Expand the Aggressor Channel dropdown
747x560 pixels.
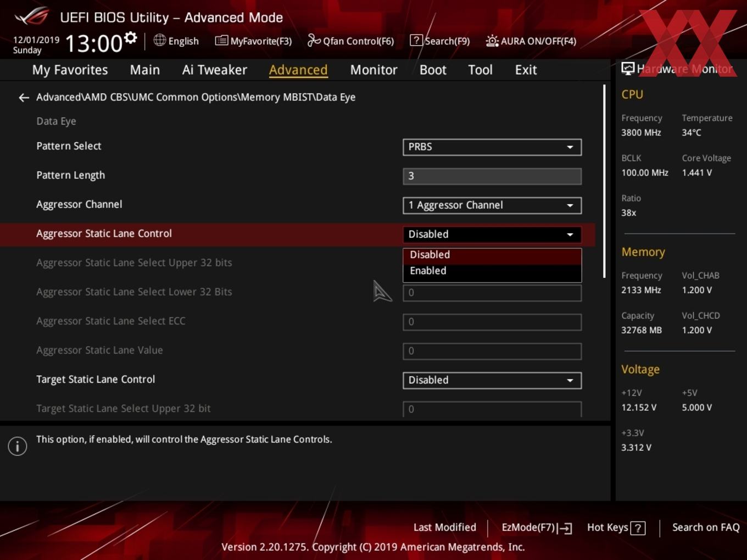pyautogui.click(x=492, y=205)
